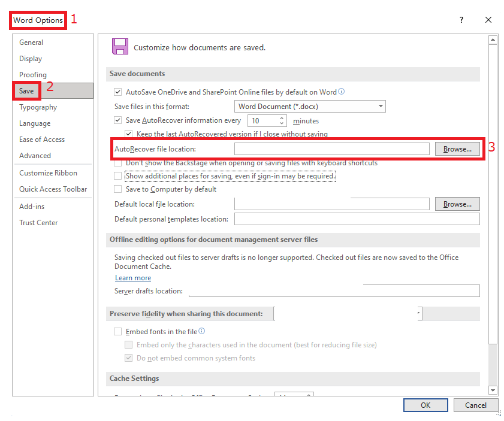
Task: Click the purple floppy disk save icon
Action: pos(120,47)
